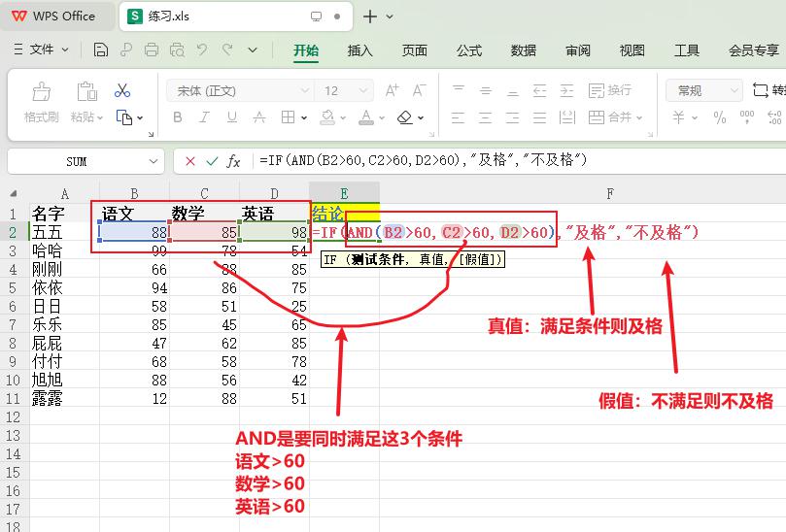Viewport: 786px width, 532px height.
Task: Switch to the 数据 Data tab
Action: pos(524,50)
